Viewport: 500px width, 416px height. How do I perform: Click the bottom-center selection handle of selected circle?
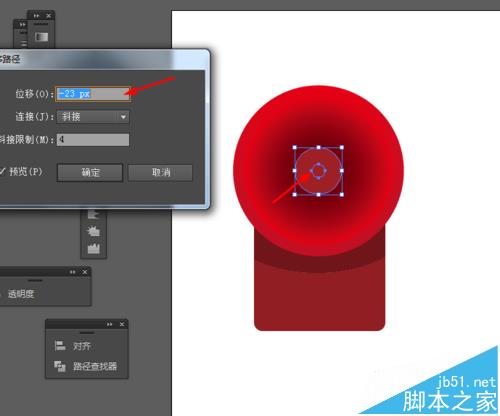point(318,194)
